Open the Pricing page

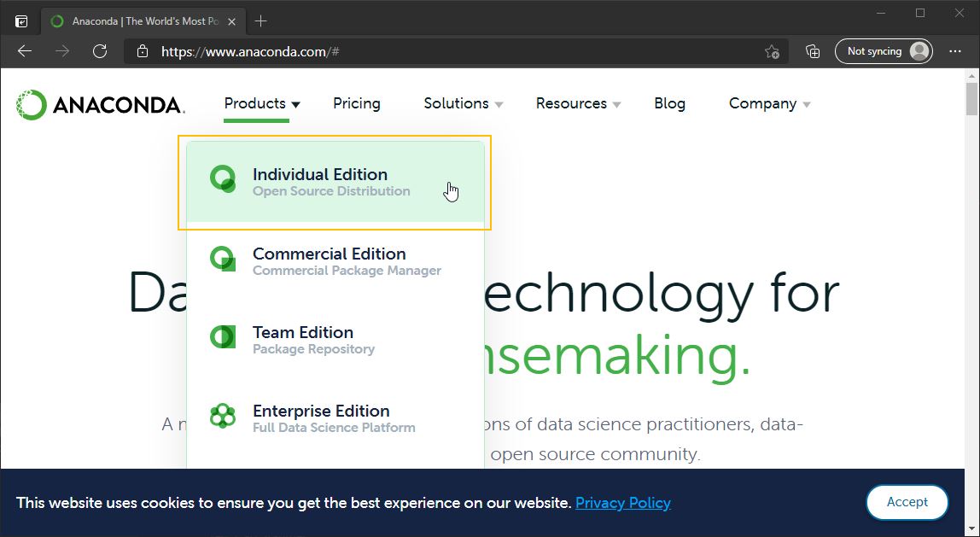coord(357,104)
